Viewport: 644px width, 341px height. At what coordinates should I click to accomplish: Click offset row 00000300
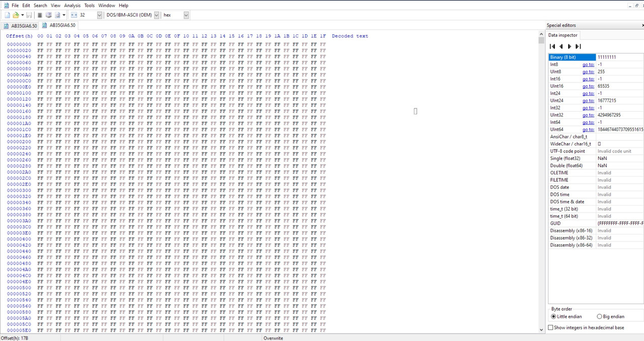pyautogui.click(x=19, y=190)
